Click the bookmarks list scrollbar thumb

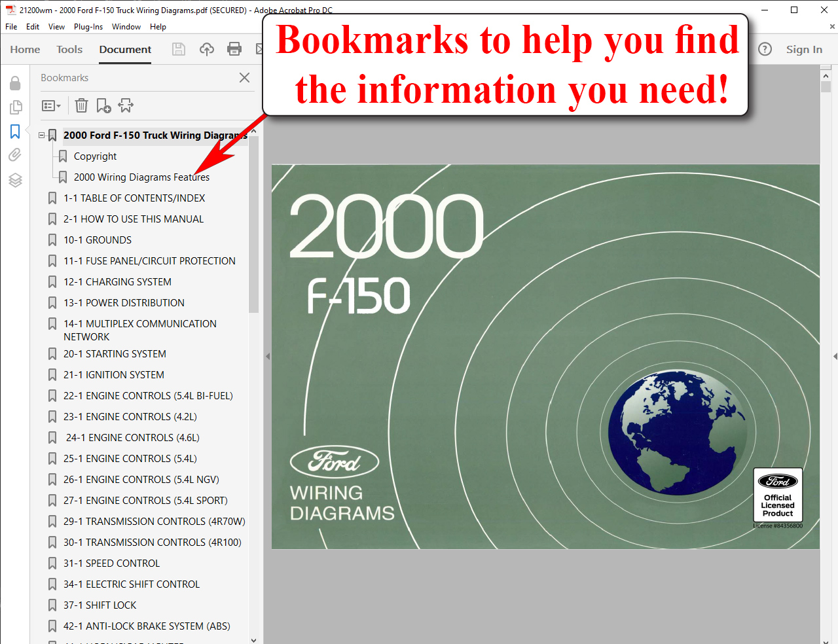[x=254, y=224]
